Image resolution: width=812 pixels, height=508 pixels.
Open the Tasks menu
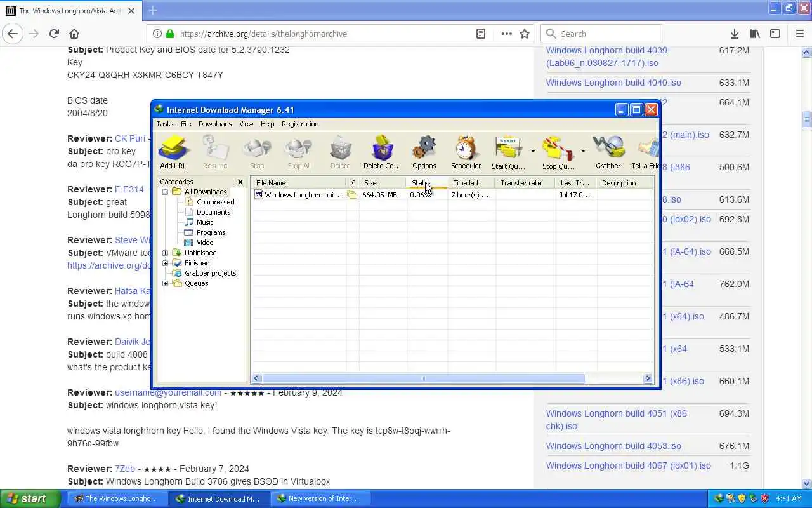point(165,124)
